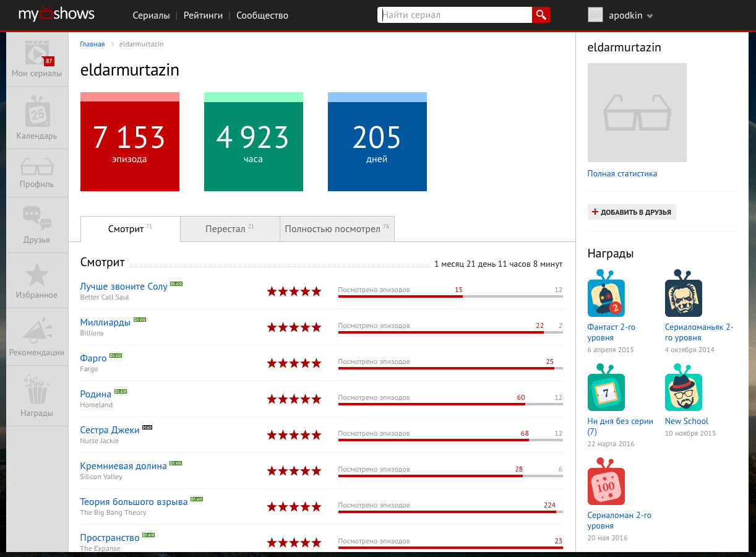Click the Фантаст 2-го уровня award title
Image resolution: width=756 pixels, height=557 pixels.
point(612,332)
